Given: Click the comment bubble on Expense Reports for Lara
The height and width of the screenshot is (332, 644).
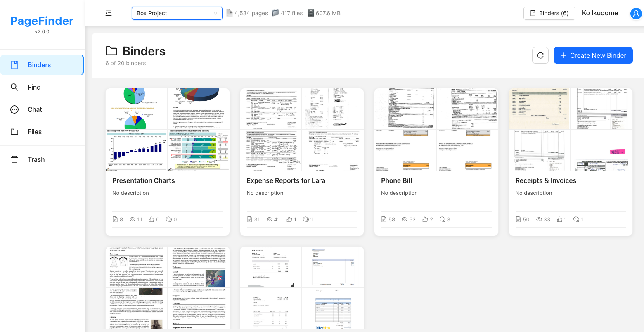Looking at the screenshot, I should pos(305,219).
